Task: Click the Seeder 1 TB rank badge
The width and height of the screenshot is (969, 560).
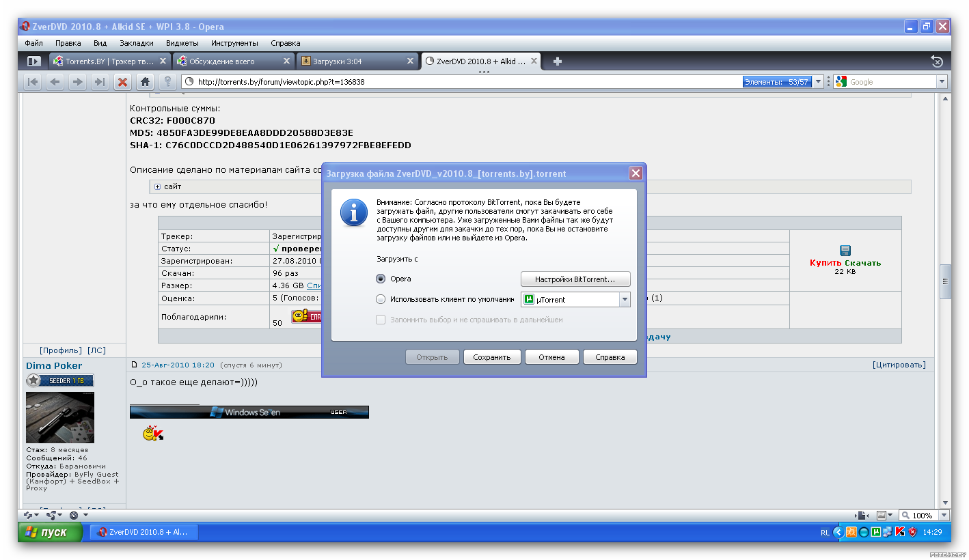Action: tap(60, 380)
